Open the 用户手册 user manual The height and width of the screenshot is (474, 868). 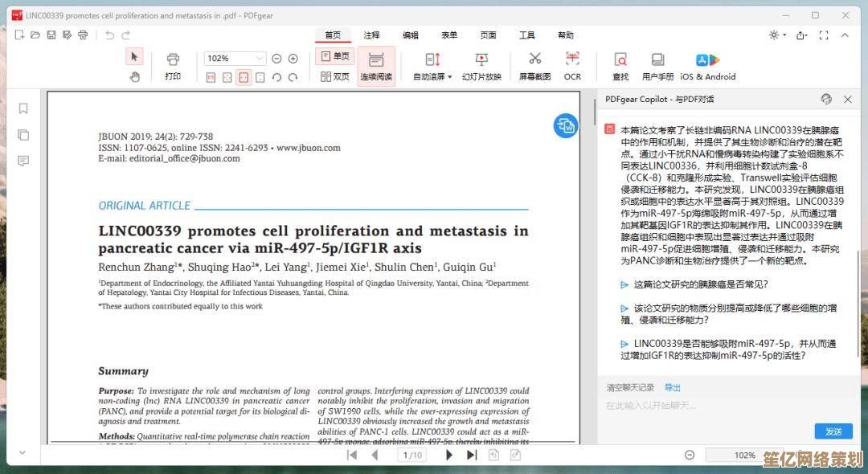tap(657, 67)
